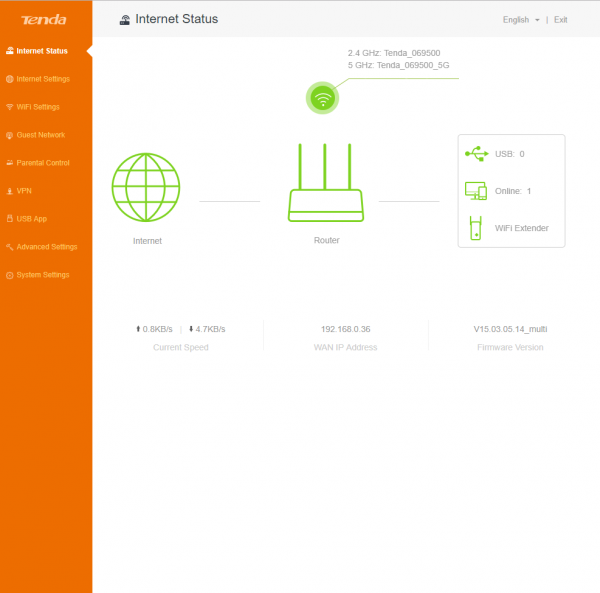Click the Guest Network sidebar icon
This screenshot has height=593, width=600.
point(10,135)
